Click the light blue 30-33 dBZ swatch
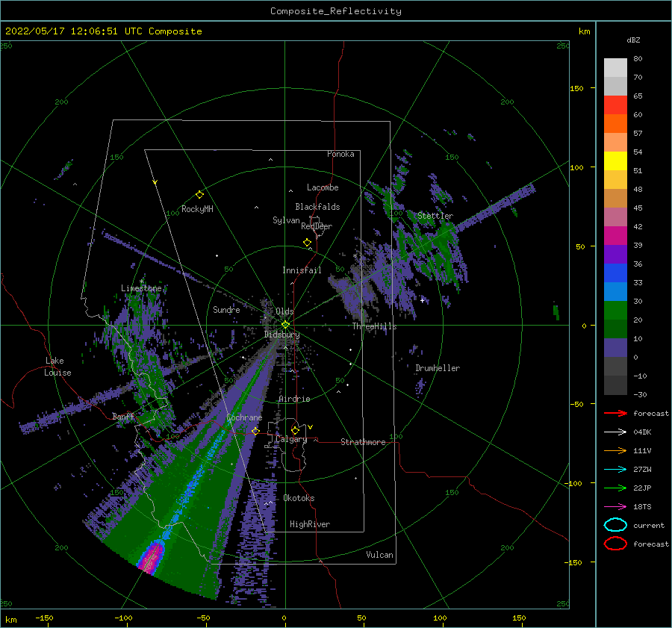This screenshot has width=672, height=628. (x=615, y=292)
